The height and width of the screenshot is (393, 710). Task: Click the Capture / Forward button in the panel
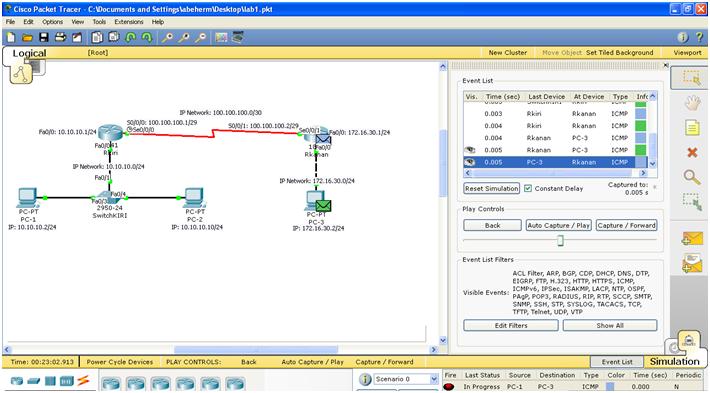pos(626,225)
